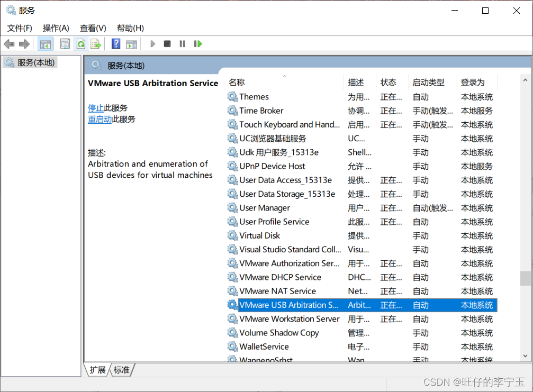The width and height of the screenshot is (533, 392).
Task: Select VMware Authorization Ser... service
Action: pyautogui.click(x=362, y=263)
